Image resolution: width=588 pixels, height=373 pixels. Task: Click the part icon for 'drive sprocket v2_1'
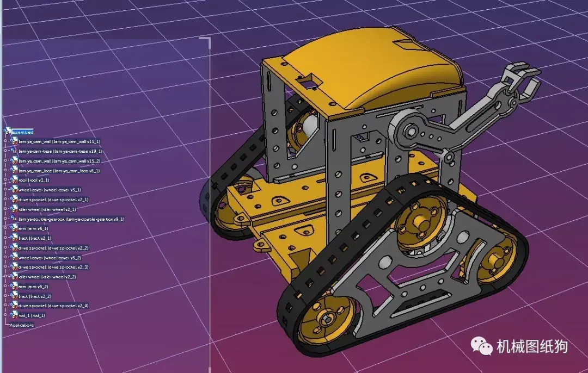click(x=14, y=198)
